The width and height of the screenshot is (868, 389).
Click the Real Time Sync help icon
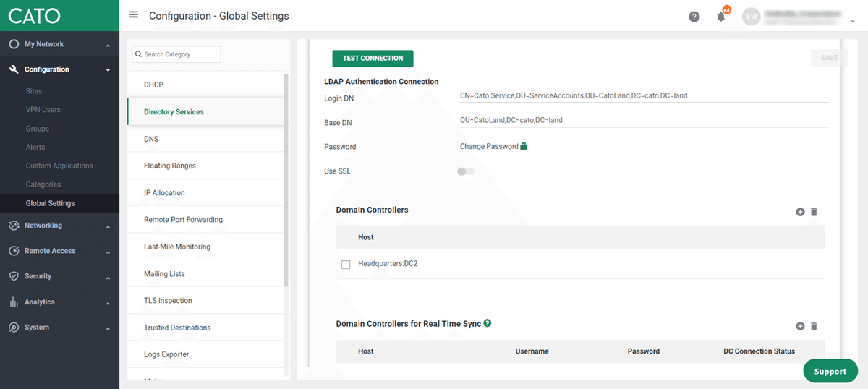pyautogui.click(x=488, y=323)
